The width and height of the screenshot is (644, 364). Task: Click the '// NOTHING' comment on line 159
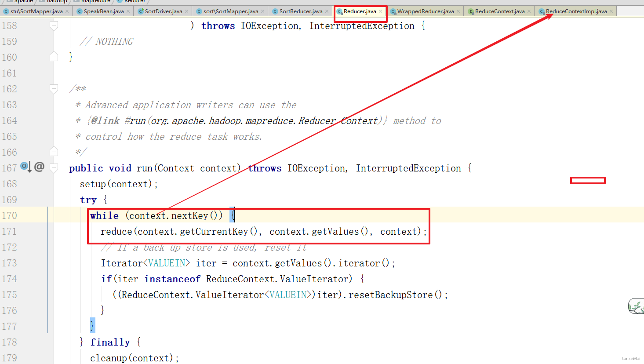[x=106, y=42]
